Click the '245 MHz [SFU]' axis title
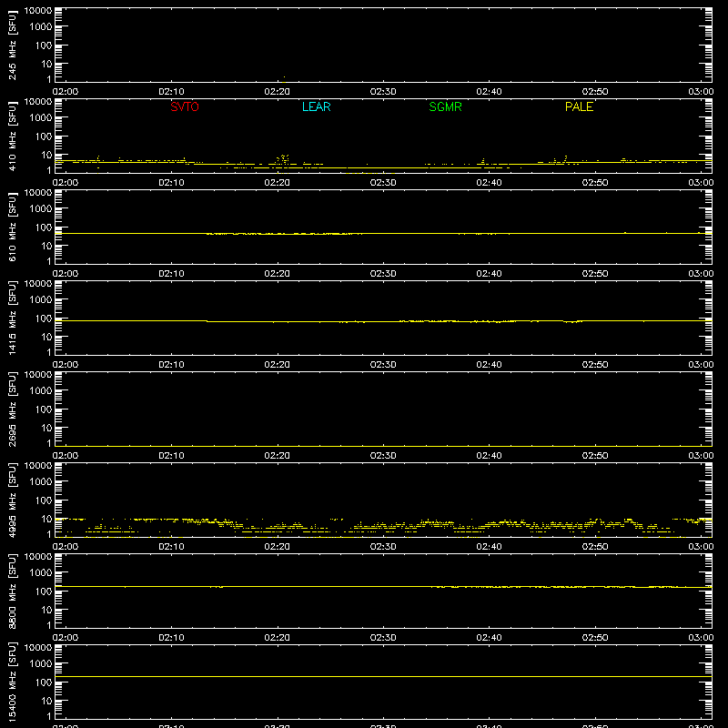Image resolution: width=728 pixels, height=728 pixels. coord(12,45)
